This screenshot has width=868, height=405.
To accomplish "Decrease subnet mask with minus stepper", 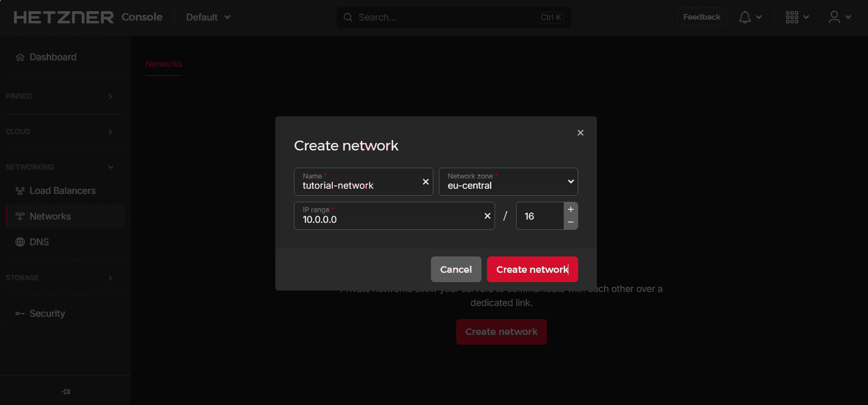I will [x=571, y=222].
